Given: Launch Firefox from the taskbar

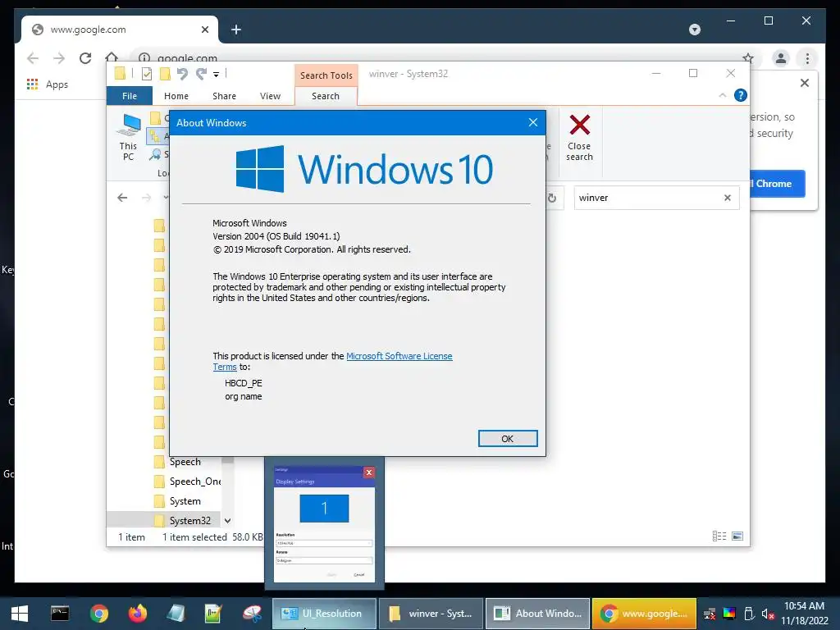Looking at the screenshot, I should [x=138, y=614].
